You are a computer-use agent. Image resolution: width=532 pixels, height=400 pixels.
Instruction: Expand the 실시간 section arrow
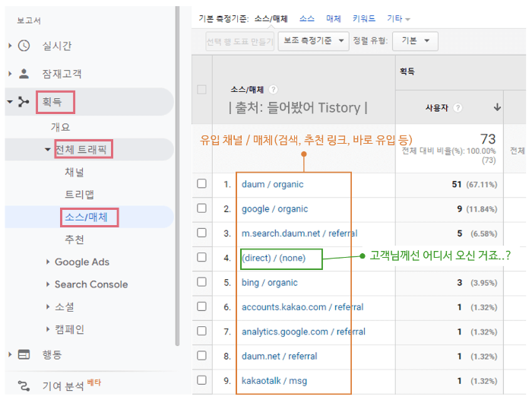(x=10, y=46)
